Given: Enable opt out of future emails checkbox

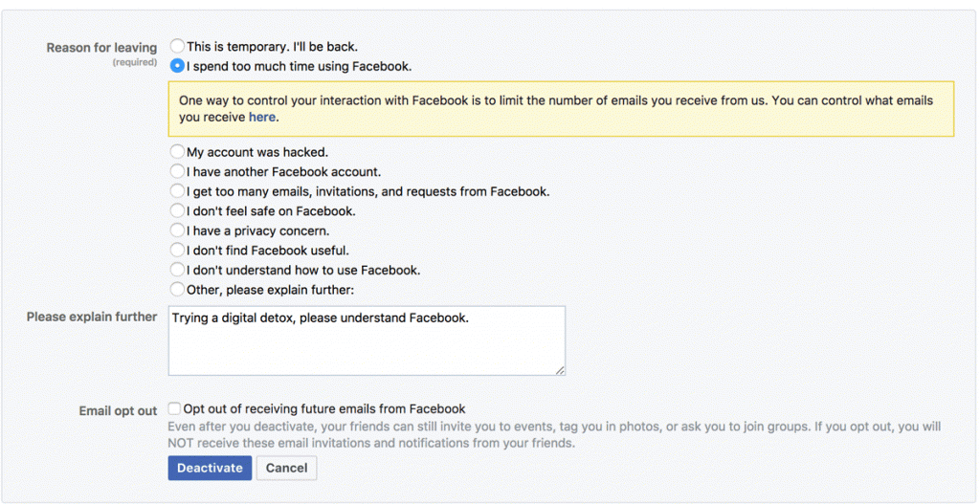Looking at the screenshot, I should [174, 408].
